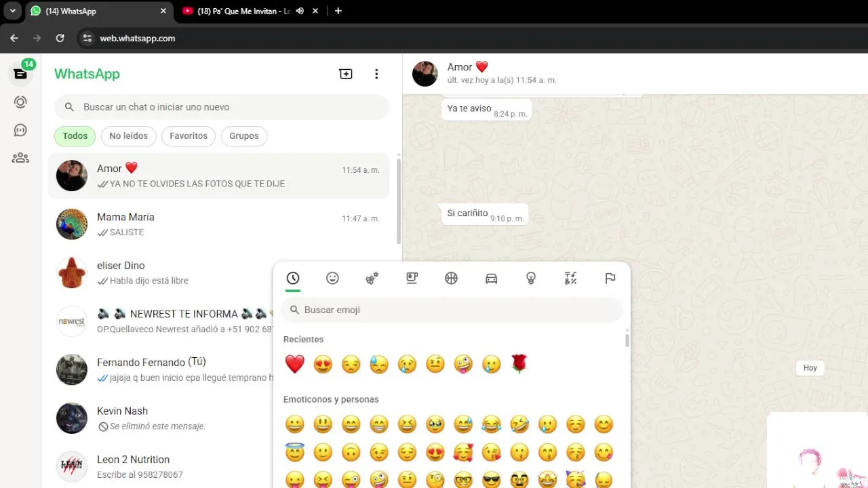
Task: Insert the kissing heart face emoji
Action: point(491,452)
